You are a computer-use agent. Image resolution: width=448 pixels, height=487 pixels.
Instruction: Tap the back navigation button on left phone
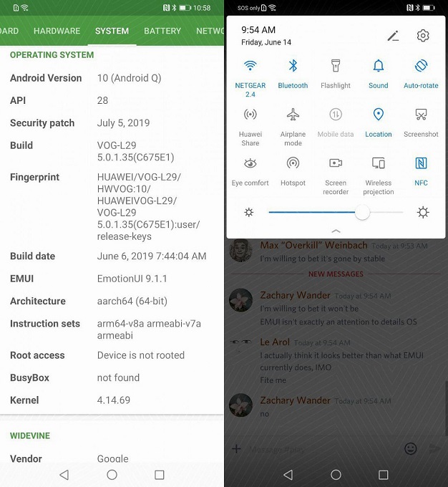click(64, 475)
